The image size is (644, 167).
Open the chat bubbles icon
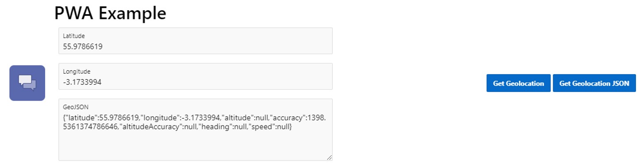click(27, 83)
